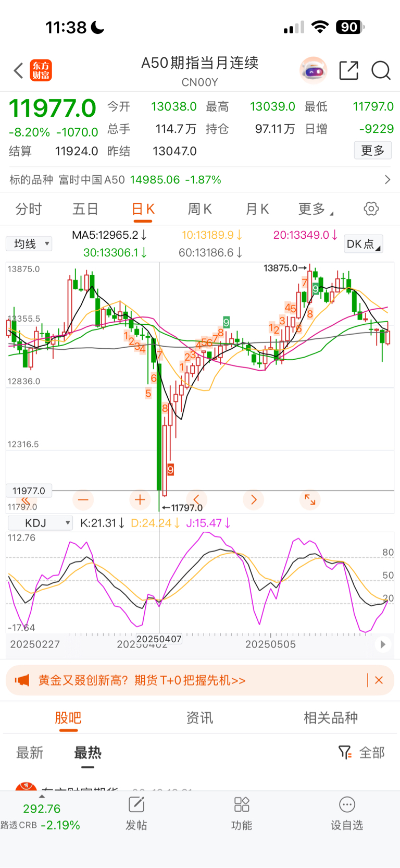Switch to 分时 chart tab
Screen dimensions: 400x868
pyautogui.click(x=29, y=209)
